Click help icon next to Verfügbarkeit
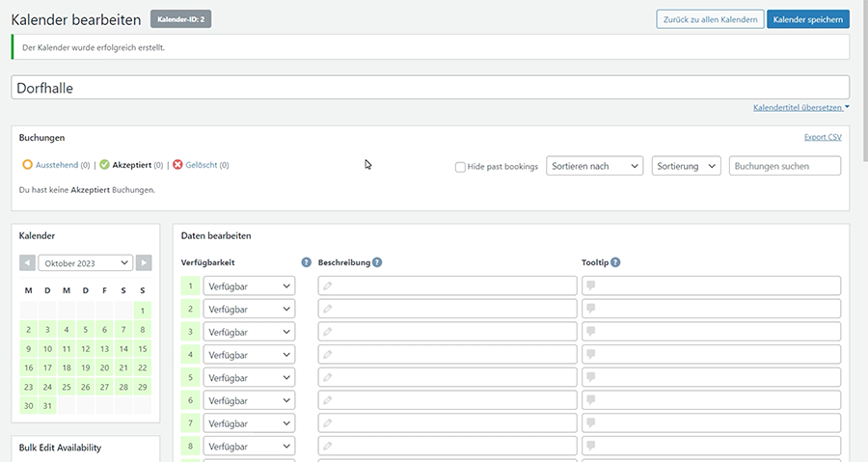The height and width of the screenshot is (462, 868). (307, 262)
